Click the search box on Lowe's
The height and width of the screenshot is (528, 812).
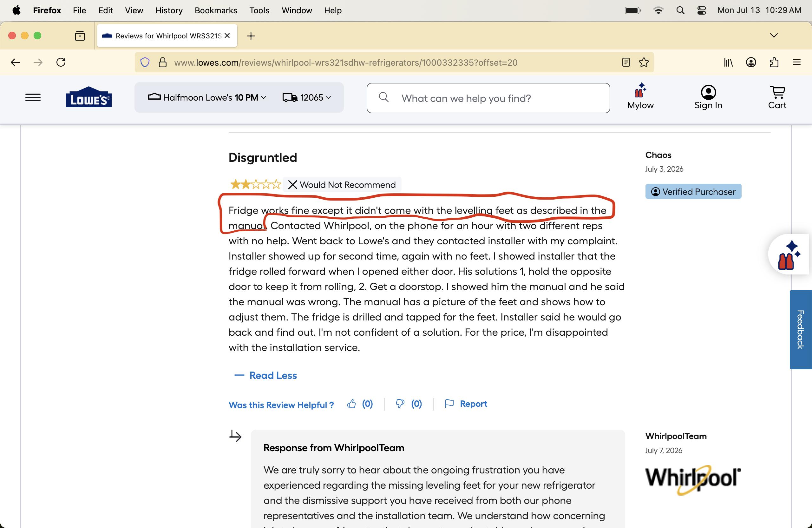click(x=488, y=98)
